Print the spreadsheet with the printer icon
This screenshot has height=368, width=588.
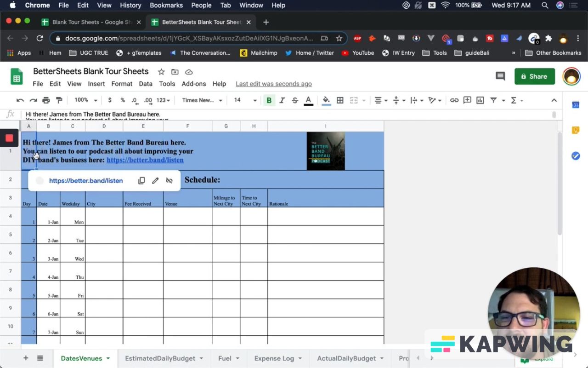46,100
